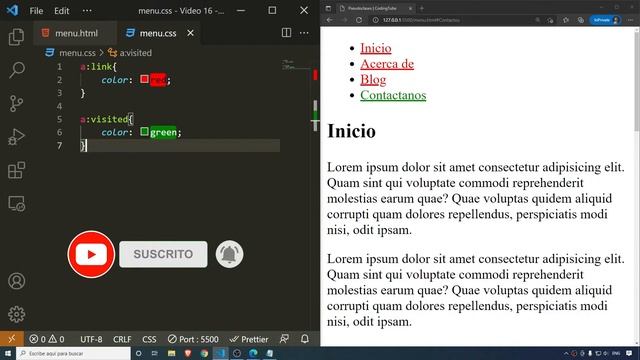
Task: Open the Acerca de link
Action: [387, 64]
